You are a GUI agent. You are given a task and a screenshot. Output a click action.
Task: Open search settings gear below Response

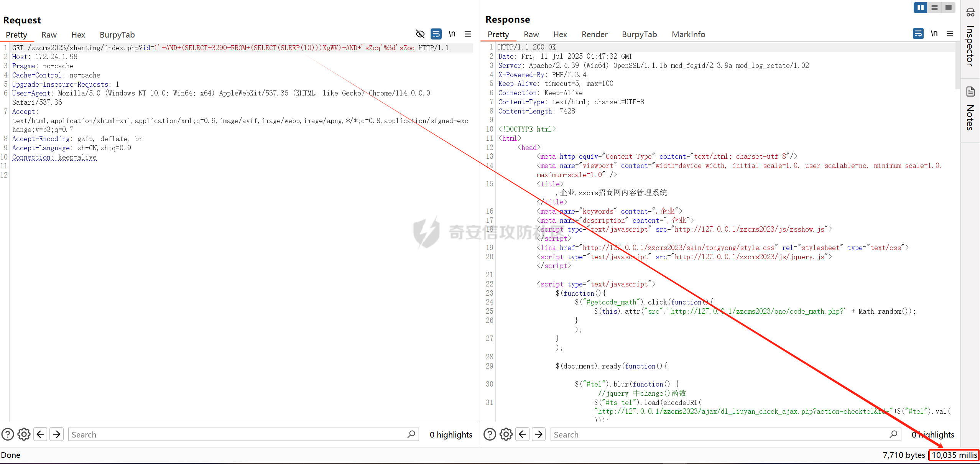(x=506, y=434)
